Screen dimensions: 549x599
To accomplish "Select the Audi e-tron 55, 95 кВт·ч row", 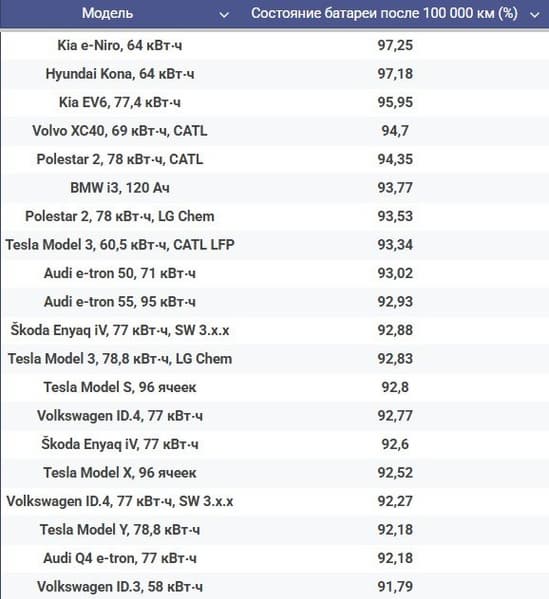I will (x=277, y=302).
